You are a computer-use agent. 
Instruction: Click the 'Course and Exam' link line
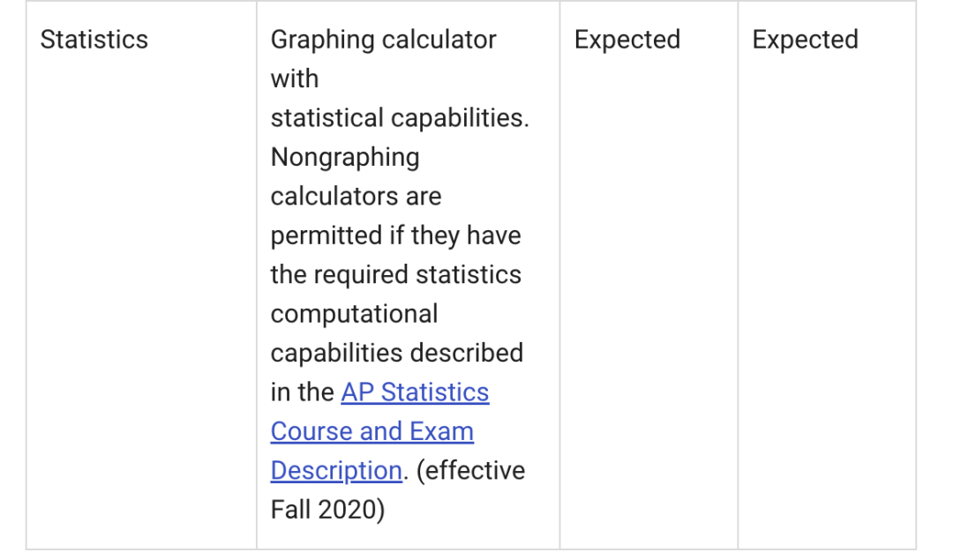[372, 431]
